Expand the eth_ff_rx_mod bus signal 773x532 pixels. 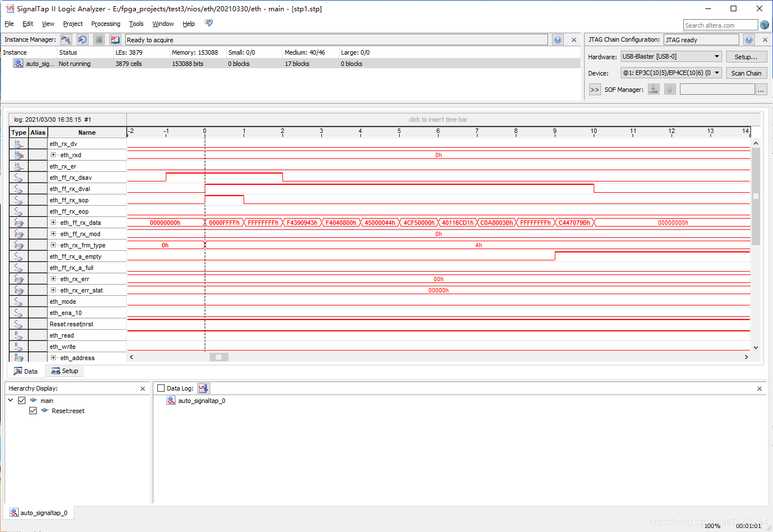click(54, 234)
